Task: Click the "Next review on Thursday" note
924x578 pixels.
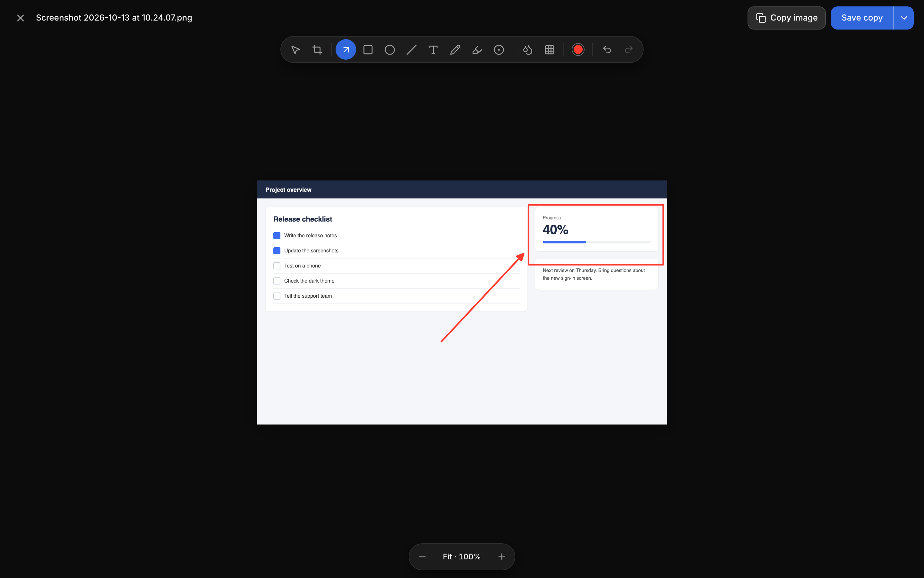Action: 594,274
